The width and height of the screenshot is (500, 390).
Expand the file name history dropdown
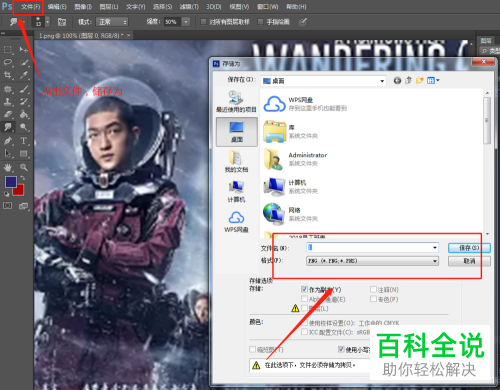point(435,247)
